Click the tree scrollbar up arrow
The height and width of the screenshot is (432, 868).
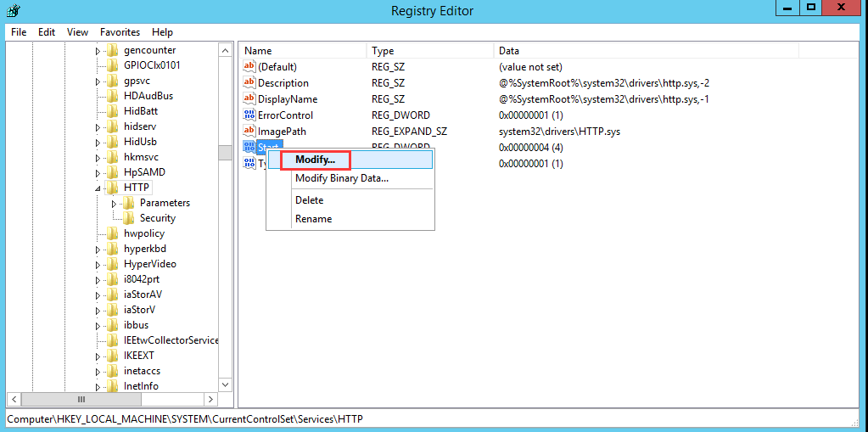point(226,50)
